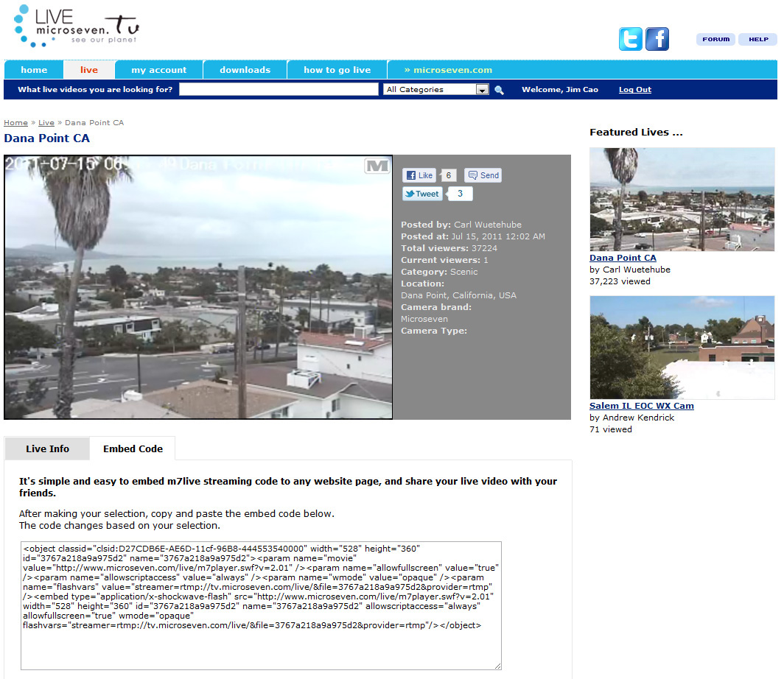Screen dimensions: 784x679
Task: Click the live video search field
Action: coord(279,89)
